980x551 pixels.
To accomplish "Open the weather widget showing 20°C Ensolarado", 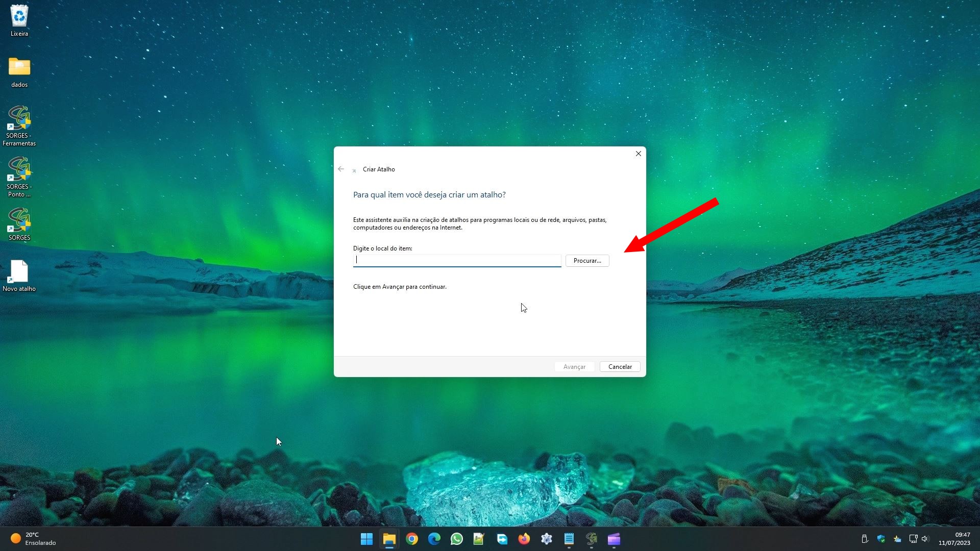I will 34,539.
